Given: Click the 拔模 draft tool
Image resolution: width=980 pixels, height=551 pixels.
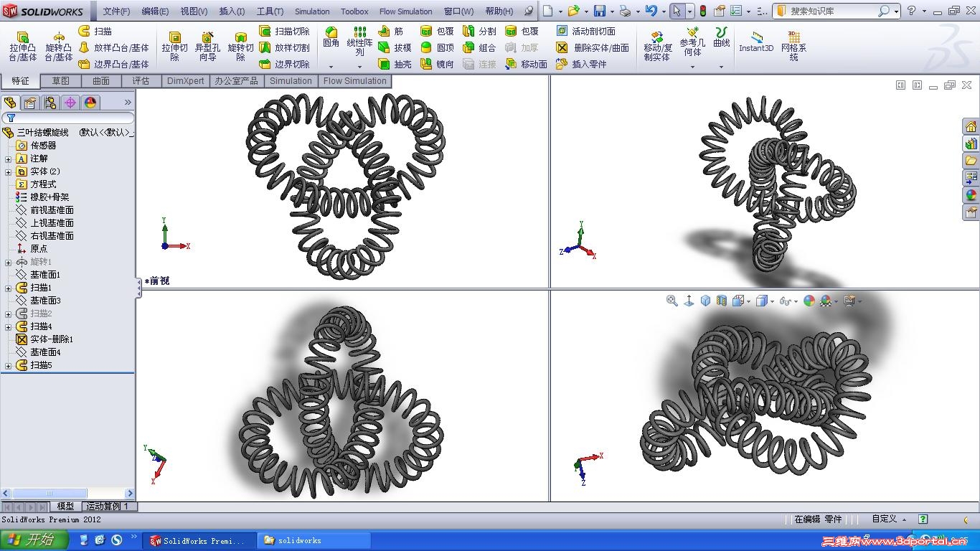Looking at the screenshot, I should pos(395,47).
